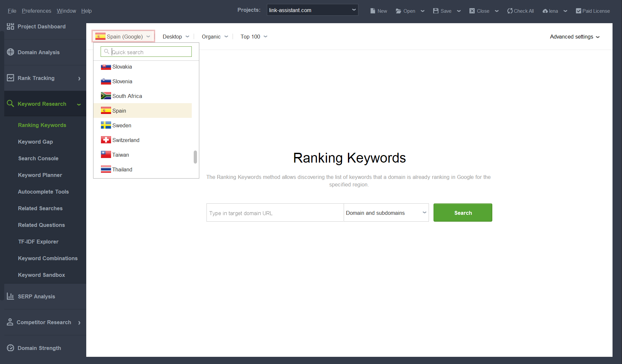Click the Save disk icon in toolbar
The height and width of the screenshot is (364, 622).
click(x=436, y=11)
